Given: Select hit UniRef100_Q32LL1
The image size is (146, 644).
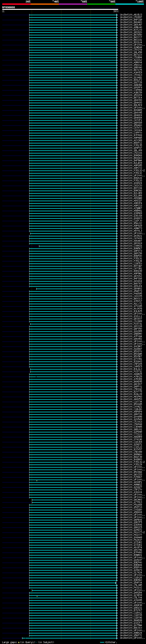Looking at the screenshot, I should click(x=131, y=316).
